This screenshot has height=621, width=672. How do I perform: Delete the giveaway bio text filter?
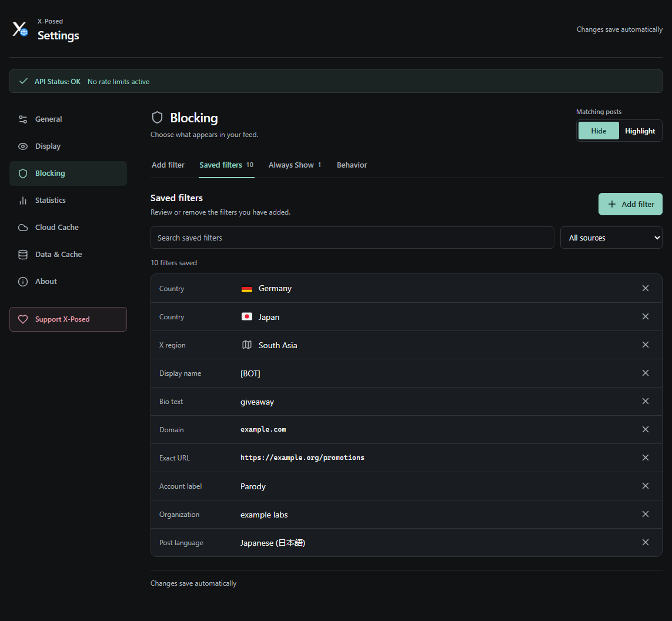click(646, 402)
